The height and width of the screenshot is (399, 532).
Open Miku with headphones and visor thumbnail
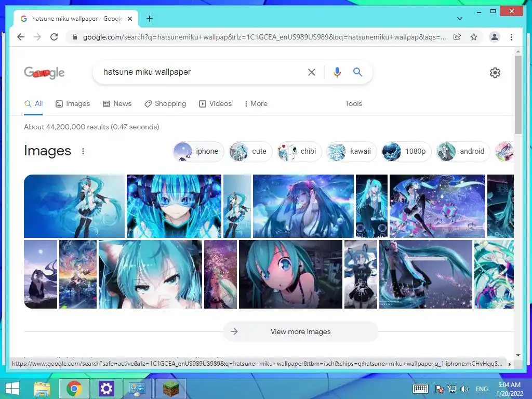(x=174, y=206)
